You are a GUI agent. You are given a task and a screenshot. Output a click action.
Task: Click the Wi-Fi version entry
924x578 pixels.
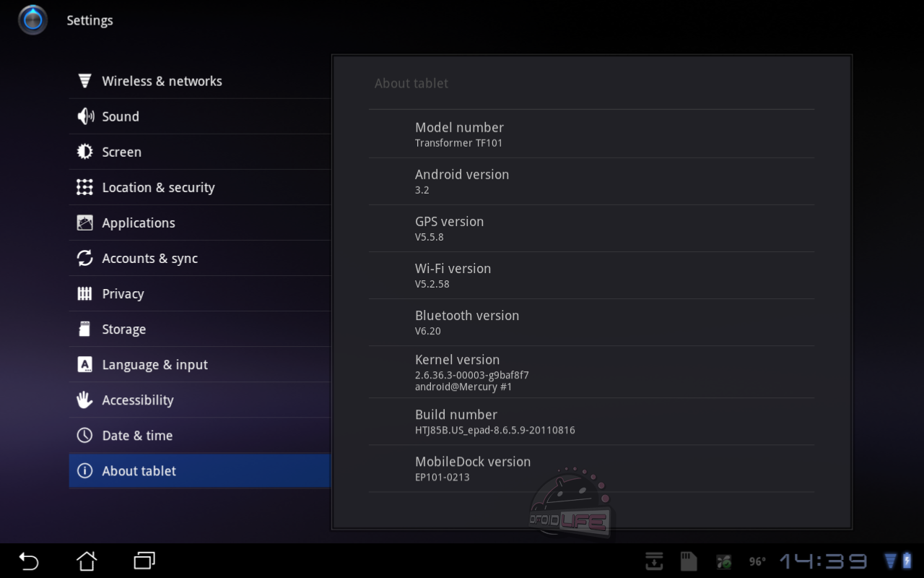591,275
